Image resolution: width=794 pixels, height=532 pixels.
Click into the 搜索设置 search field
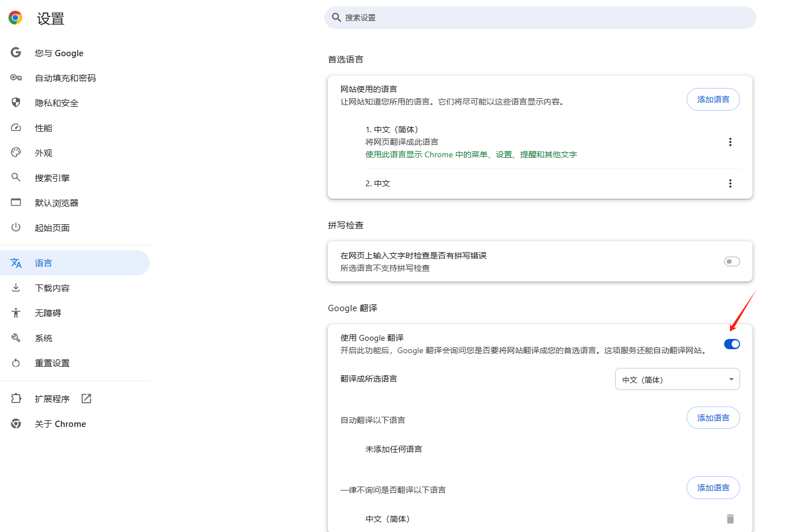click(540, 18)
